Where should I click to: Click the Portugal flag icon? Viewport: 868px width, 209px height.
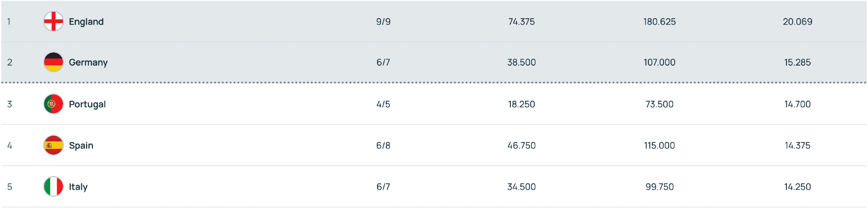pos(53,104)
